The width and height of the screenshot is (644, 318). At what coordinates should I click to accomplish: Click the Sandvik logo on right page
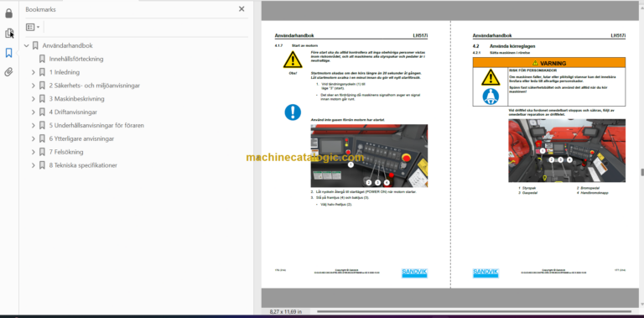click(486, 273)
